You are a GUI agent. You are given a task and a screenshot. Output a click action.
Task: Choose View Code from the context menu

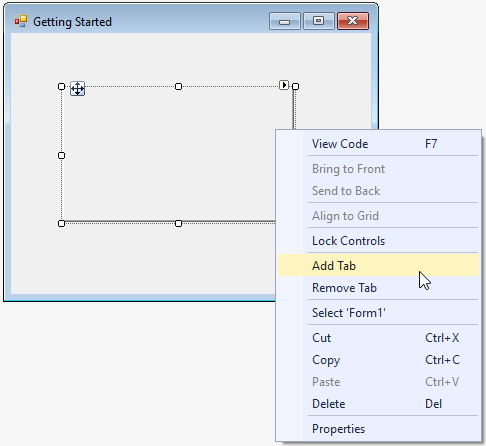pos(378,144)
